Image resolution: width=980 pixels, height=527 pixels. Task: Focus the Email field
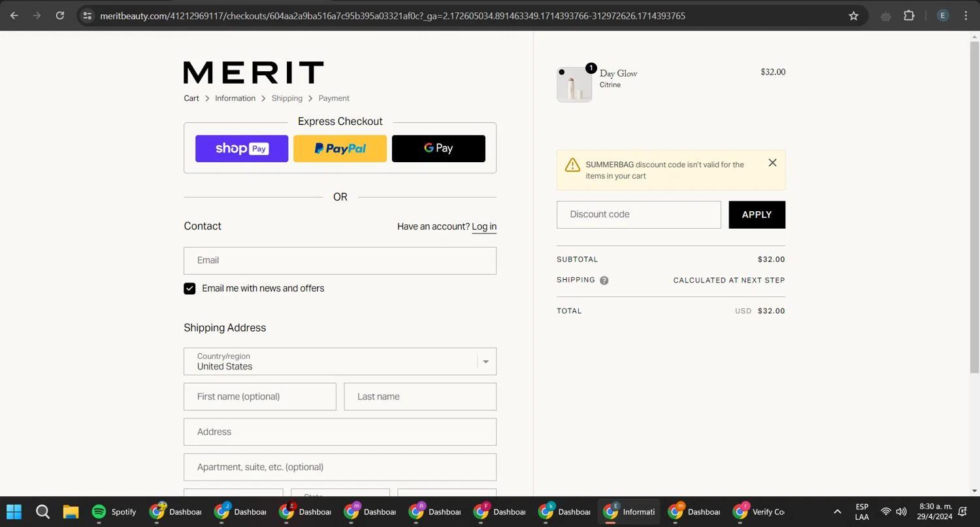click(340, 260)
